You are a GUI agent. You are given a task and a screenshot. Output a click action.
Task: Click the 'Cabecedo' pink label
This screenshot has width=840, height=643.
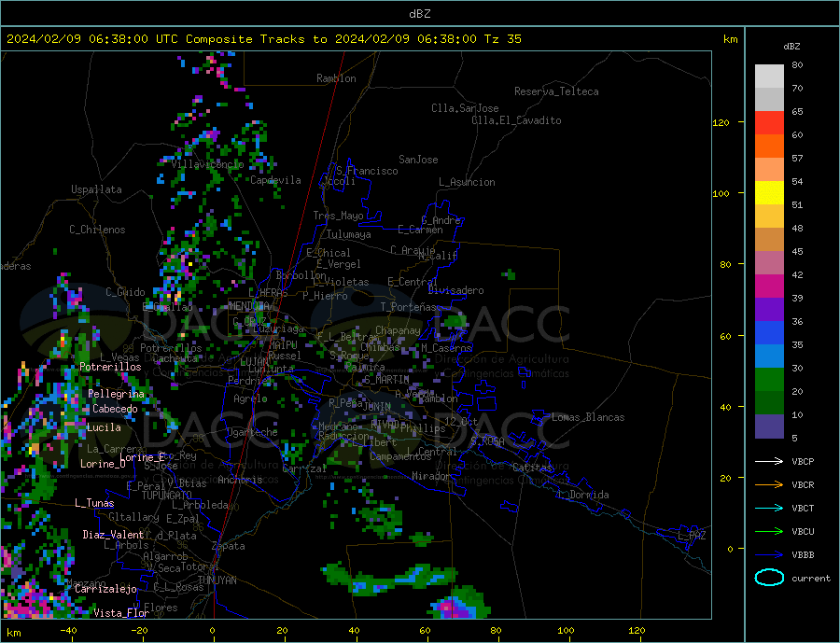115,409
